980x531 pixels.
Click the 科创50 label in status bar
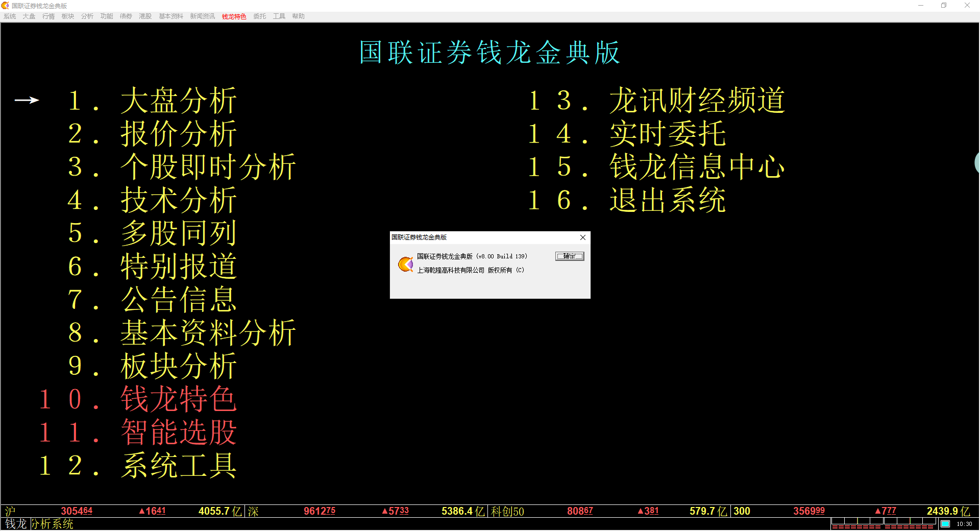(x=507, y=511)
